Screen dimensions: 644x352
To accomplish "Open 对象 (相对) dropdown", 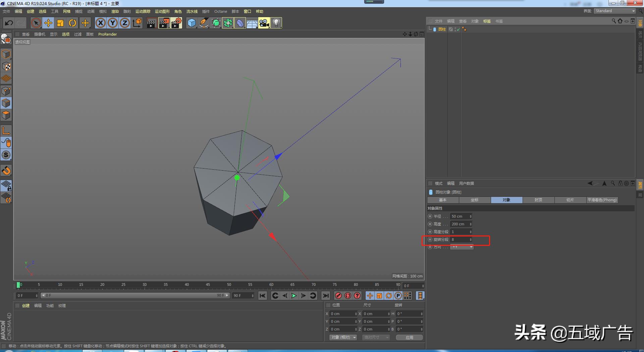I will click(343, 337).
